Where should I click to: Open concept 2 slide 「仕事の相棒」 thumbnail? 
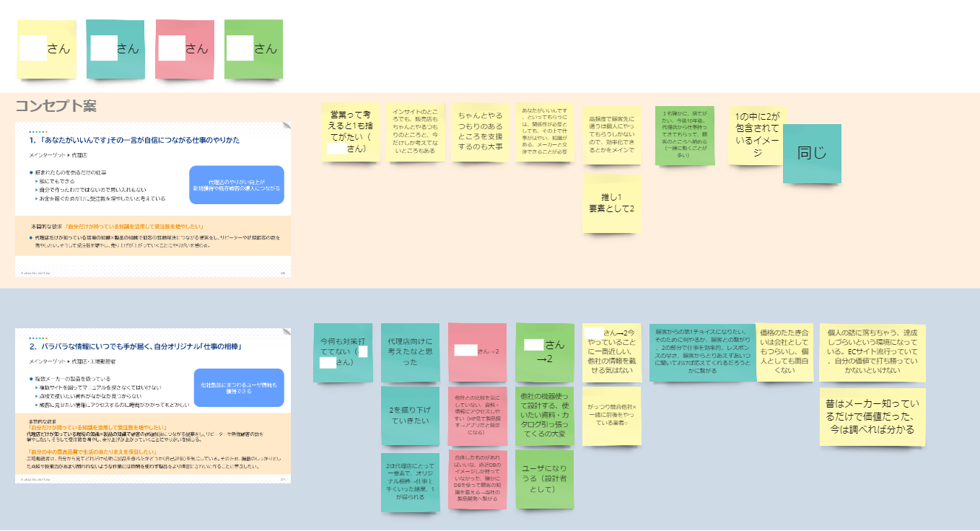pyautogui.click(x=152, y=405)
